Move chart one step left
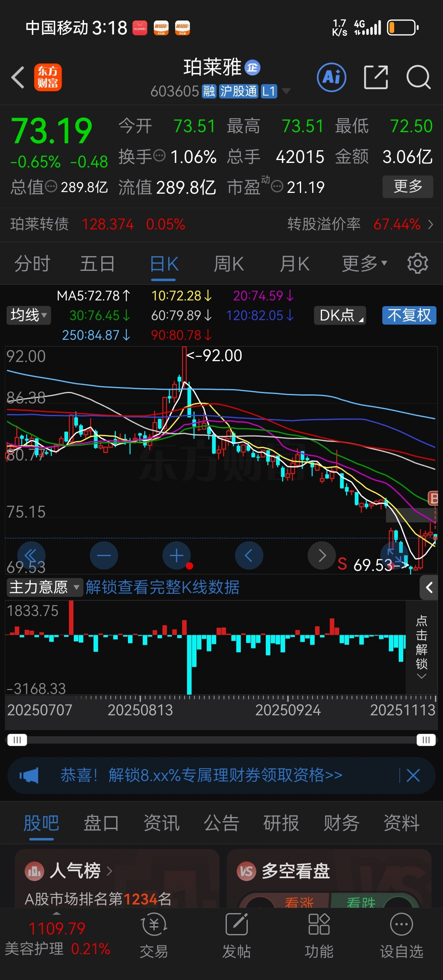Image resolution: width=443 pixels, height=980 pixels. [249, 556]
